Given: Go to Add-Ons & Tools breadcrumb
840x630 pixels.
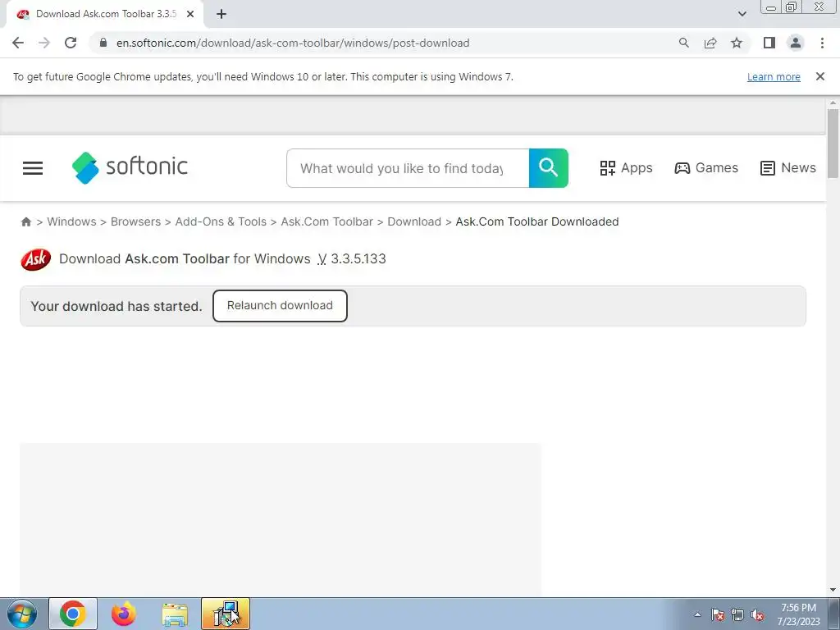Looking at the screenshot, I should click(x=221, y=221).
